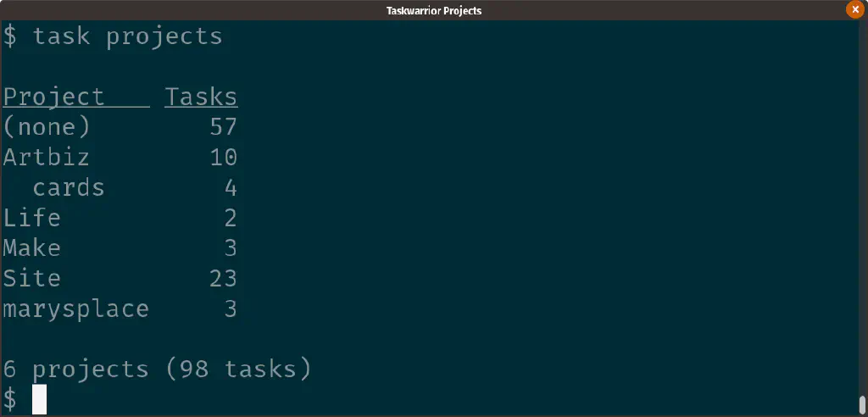This screenshot has width=868, height=417.
Task: Click the "Life" project name
Action: (x=32, y=218)
